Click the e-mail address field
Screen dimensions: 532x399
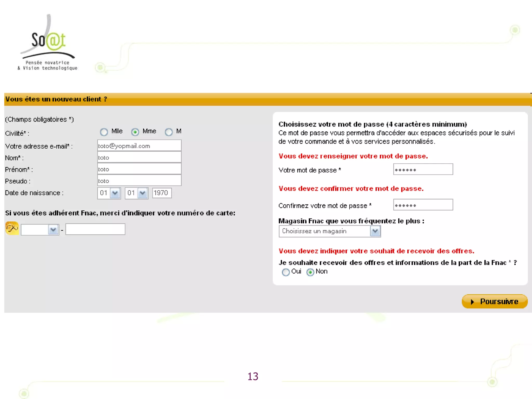click(139, 146)
